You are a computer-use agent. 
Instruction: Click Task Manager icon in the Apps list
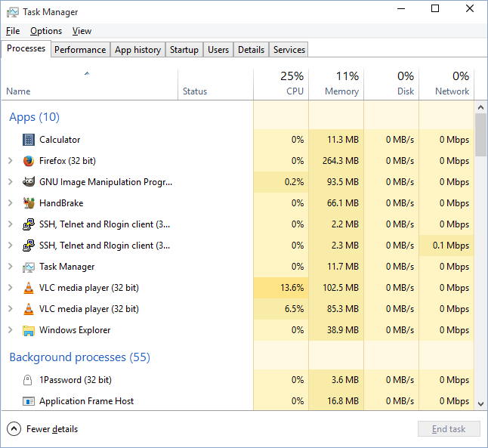pos(29,267)
